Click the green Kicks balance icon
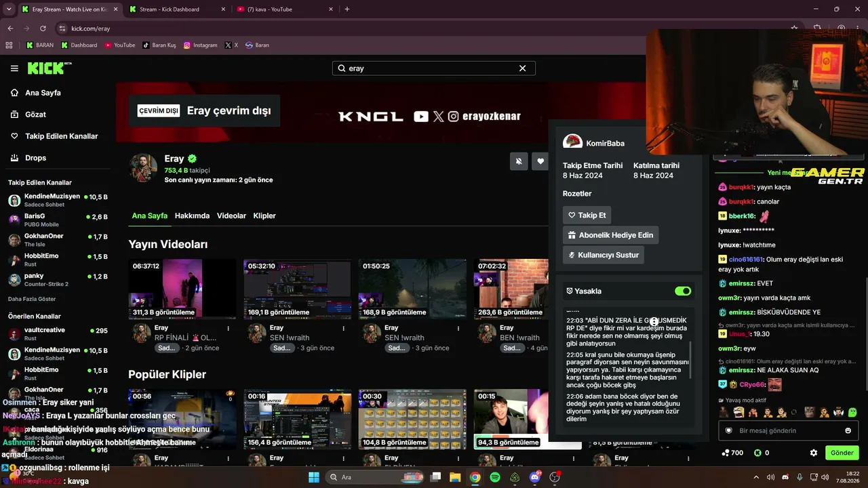This screenshot has height=488, width=868. (x=757, y=453)
